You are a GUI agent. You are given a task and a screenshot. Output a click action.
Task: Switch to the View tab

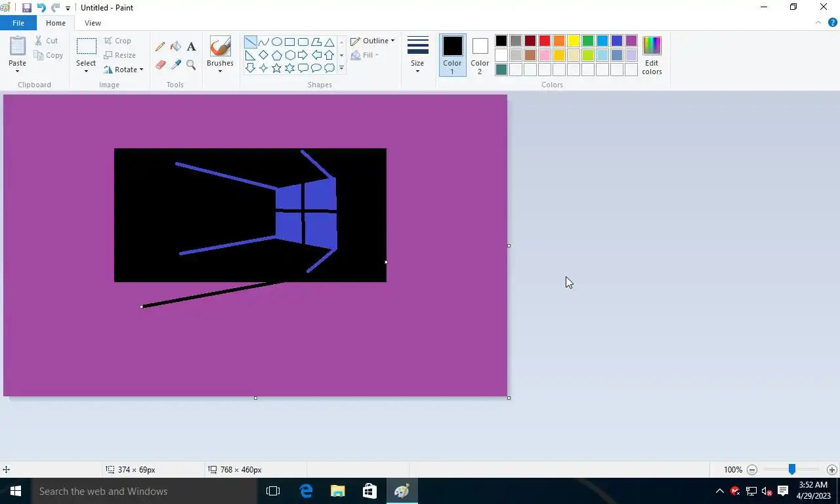coord(93,23)
